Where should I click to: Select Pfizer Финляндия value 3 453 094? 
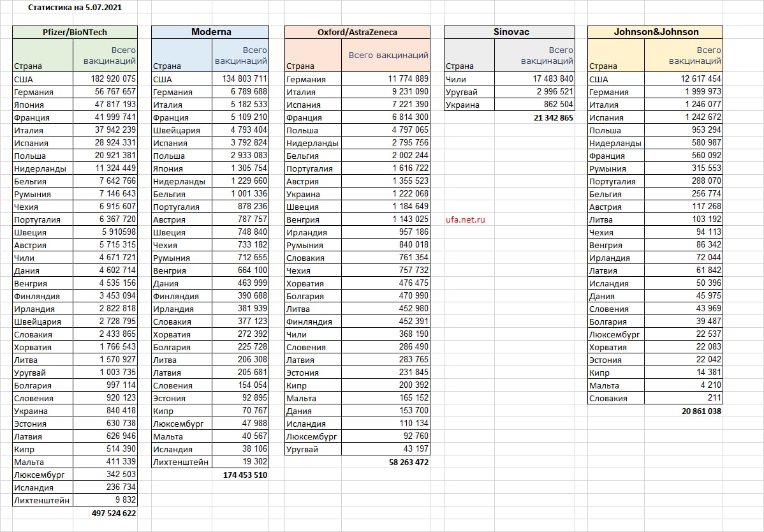click(x=105, y=296)
